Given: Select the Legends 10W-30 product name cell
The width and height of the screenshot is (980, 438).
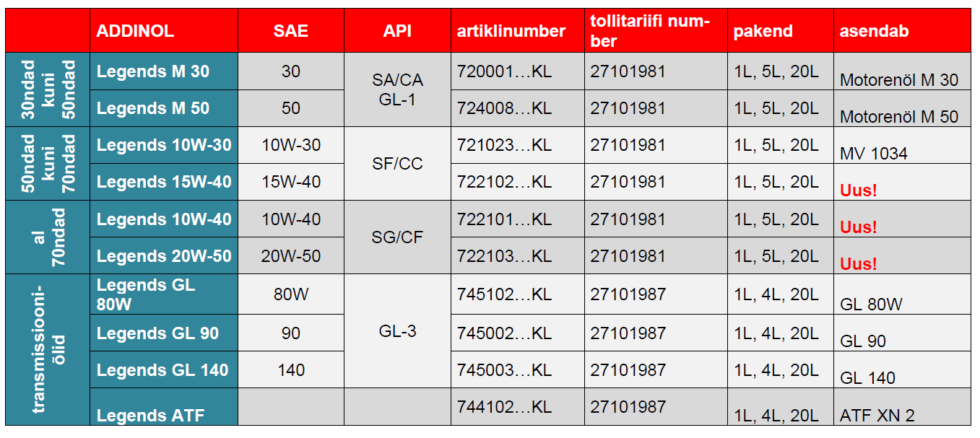Looking at the screenshot, I should [x=164, y=145].
